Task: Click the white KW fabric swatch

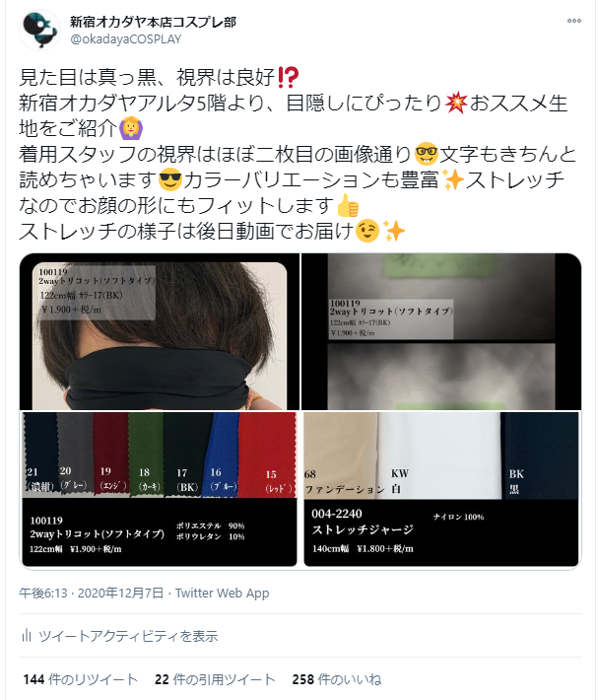Action: tap(439, 455)
